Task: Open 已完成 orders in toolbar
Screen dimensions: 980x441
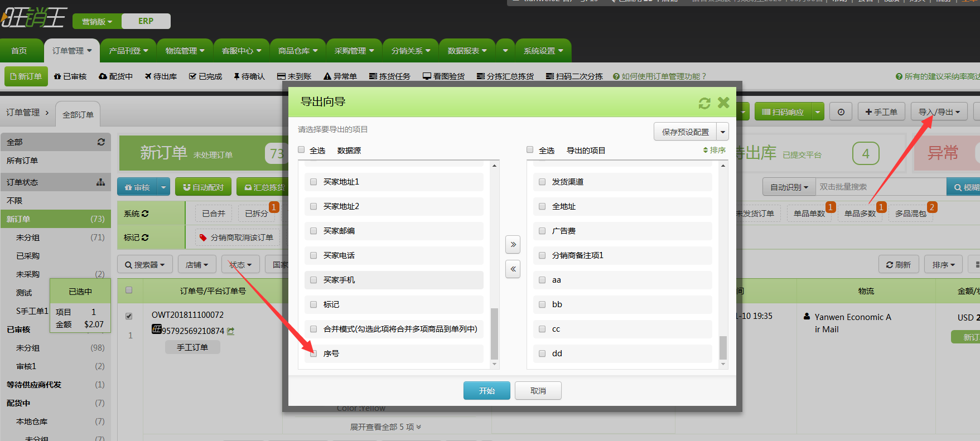Action: click(206, 76)
